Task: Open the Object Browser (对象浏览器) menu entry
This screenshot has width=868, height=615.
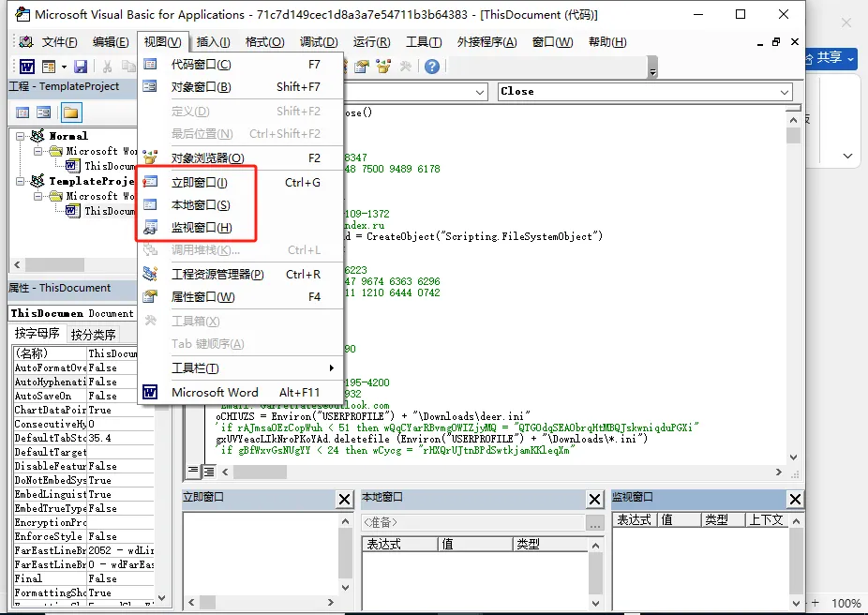Action: (207, 157)
